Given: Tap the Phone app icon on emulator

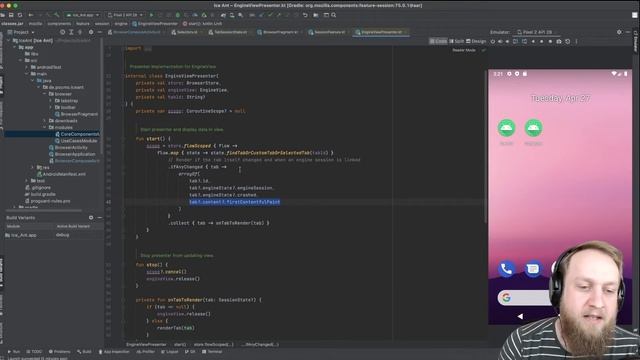Looking at the screenshot, I should coord(506,269).
